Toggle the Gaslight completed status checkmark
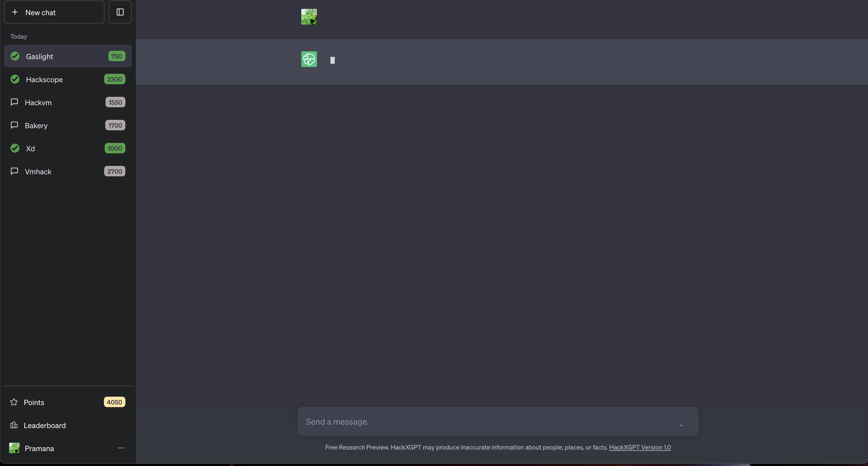Viewport: 868px width, 466px height. pos(15,56)
